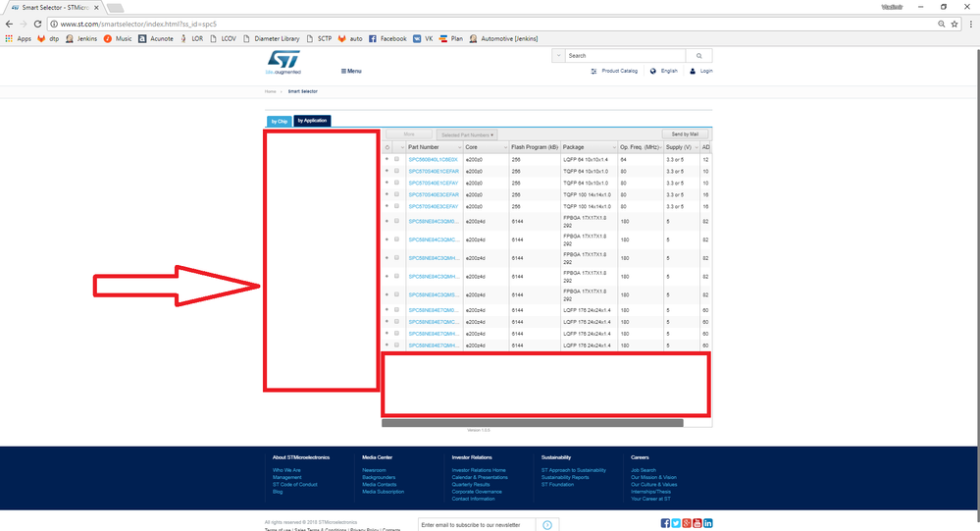This screenshot has width=980, height=531.
Task: Click the Send by Mail button
Action: [685, 134]
